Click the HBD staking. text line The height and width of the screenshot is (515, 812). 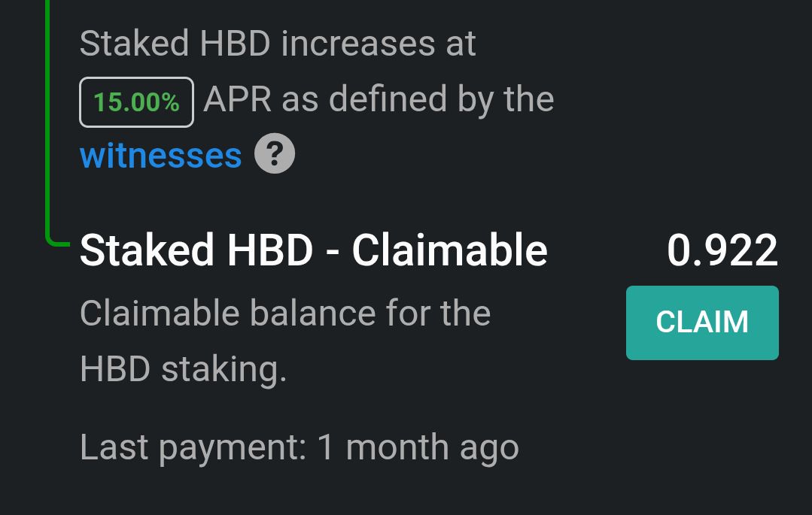point(184,370)
